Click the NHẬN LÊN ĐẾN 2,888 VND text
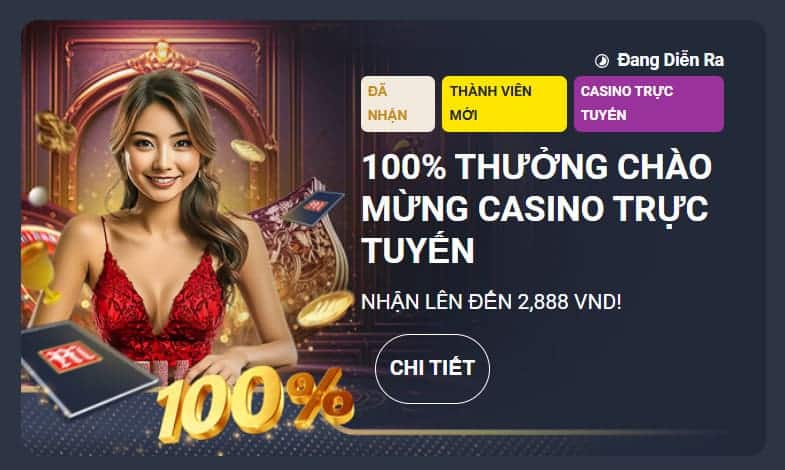Image resolution: width=785 pixels, height=470 pixels. (x=491, y=302)
